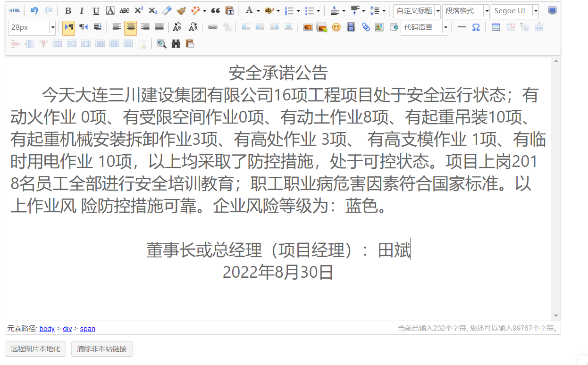Open paragraph spacing before dropdown

344,10
